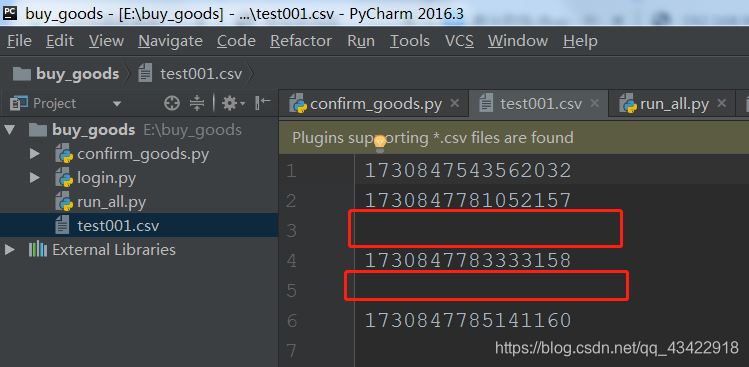The width and height of the screenshot is (749, 367).
Task: Click the value 1730847783333158 on line 4
Action: (468, 260)
